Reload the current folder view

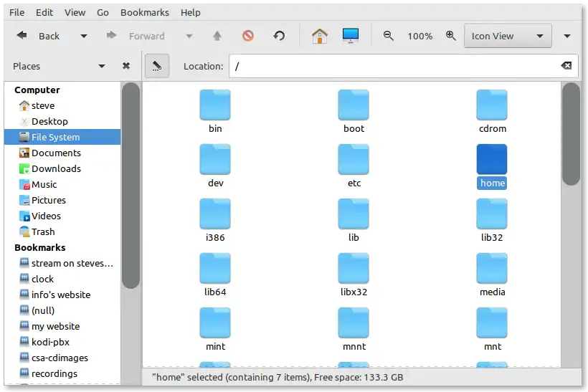[x=279, y=36]
